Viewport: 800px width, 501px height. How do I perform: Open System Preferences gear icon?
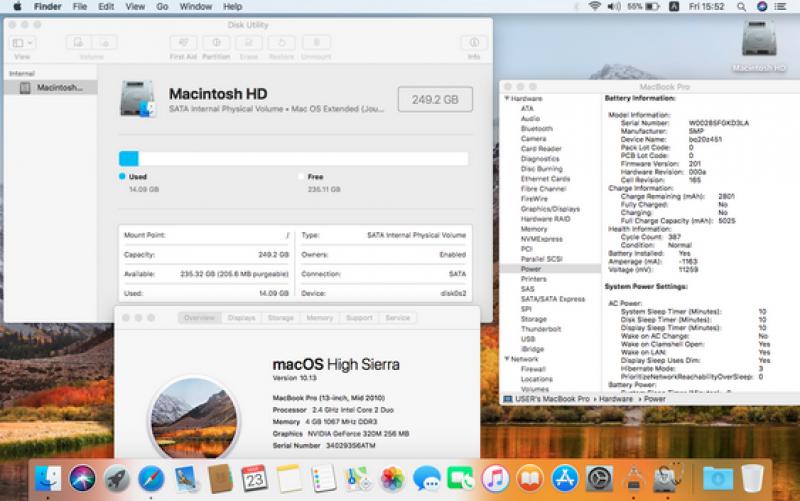[599, 479]
